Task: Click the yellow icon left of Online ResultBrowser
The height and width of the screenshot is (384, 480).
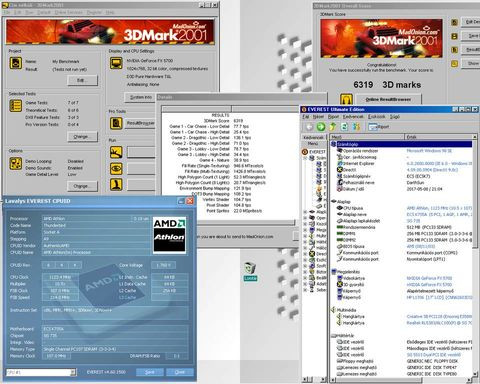Action: (x=346, y=99)
